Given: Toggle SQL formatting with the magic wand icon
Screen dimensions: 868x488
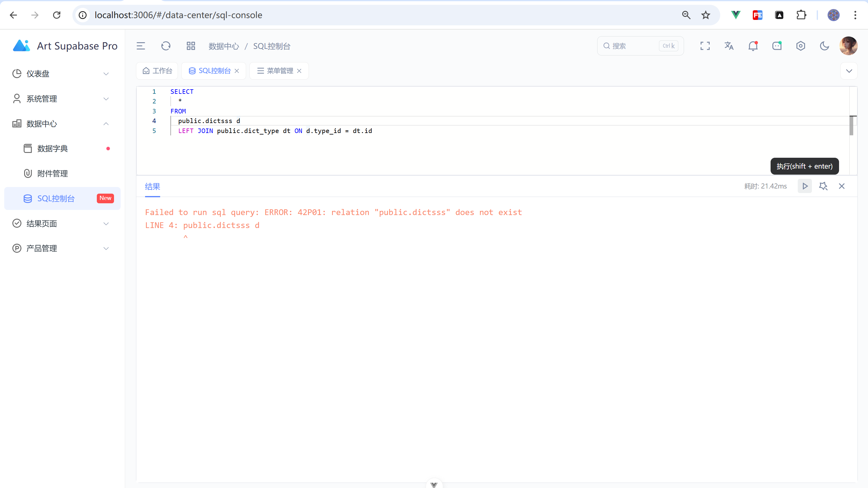Looking at the screenshot, I should (x=824, y=186).
